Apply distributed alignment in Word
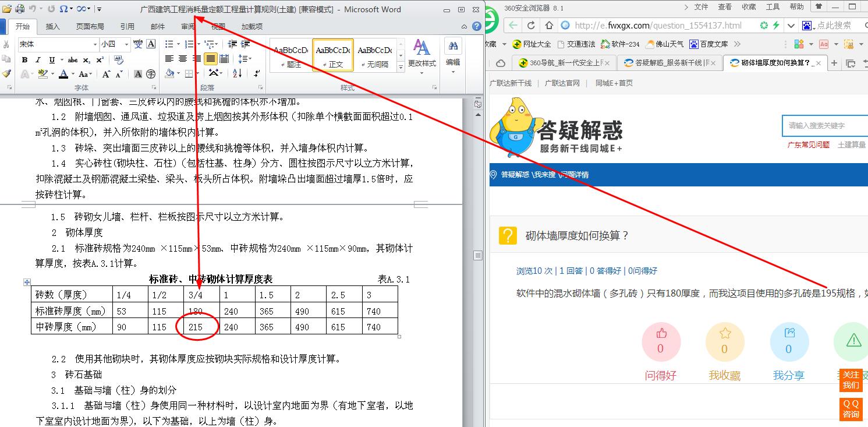868x427 pixels. click(x=224, y=59)
